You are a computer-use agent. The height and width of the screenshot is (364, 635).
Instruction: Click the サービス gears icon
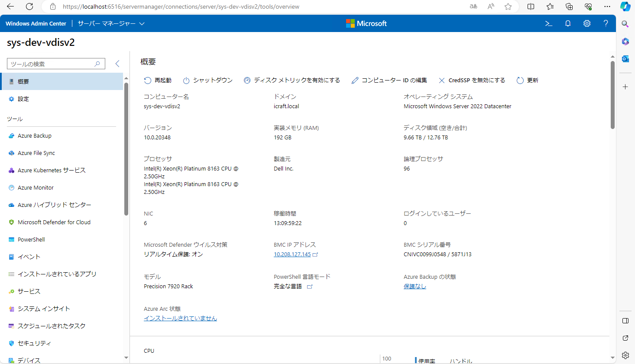tap(11, 291)
